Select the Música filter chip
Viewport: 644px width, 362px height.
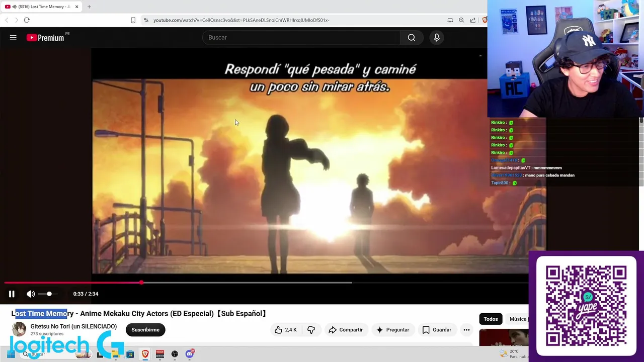point(518,319)
